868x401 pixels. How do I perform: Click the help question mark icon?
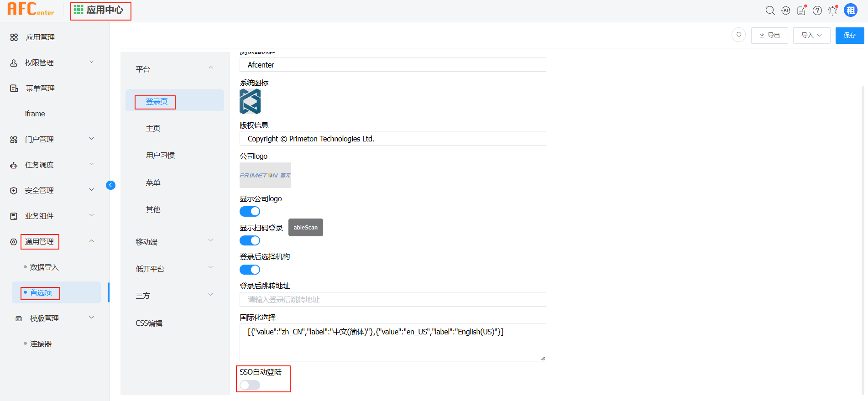817,10
